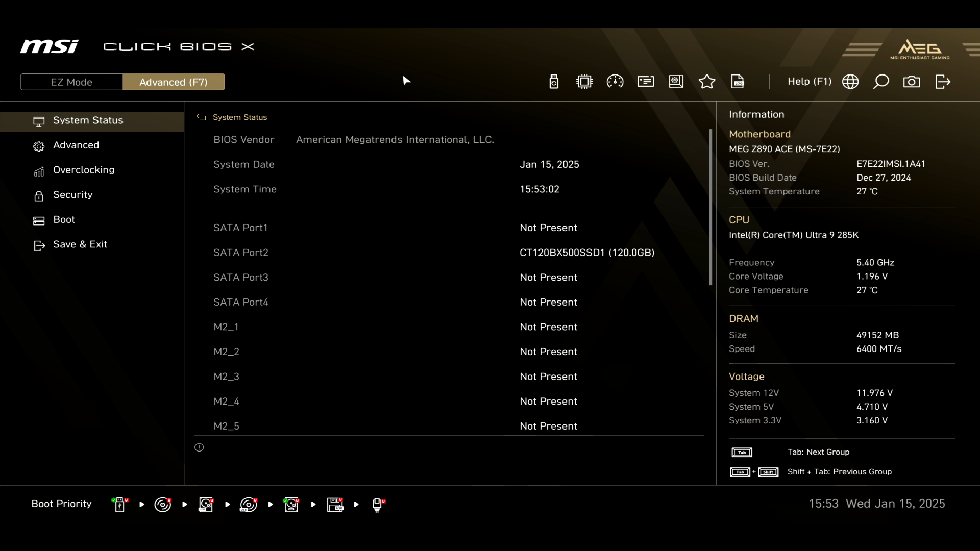The width and height of the screenshot is (980, 551).
Task: Select the Advanced (F7) mode tab
Action: click(x=174, y=82)
